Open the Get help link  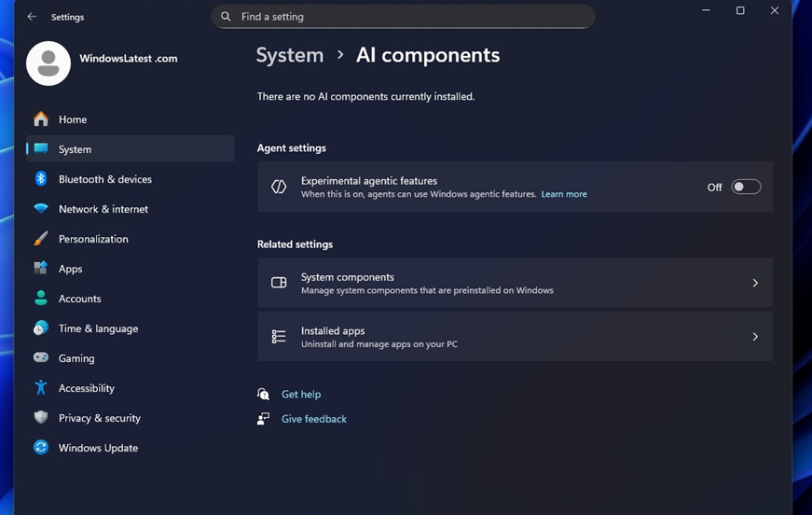point(301,394)
